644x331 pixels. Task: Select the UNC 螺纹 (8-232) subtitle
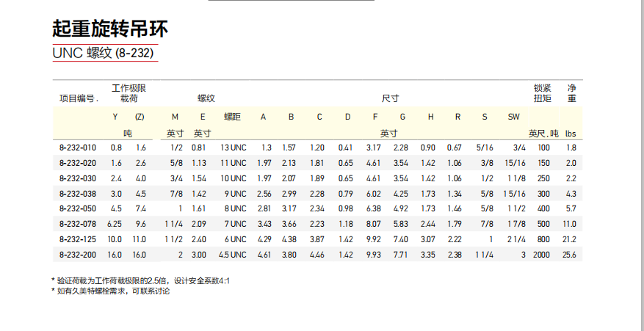click(104, 54)
